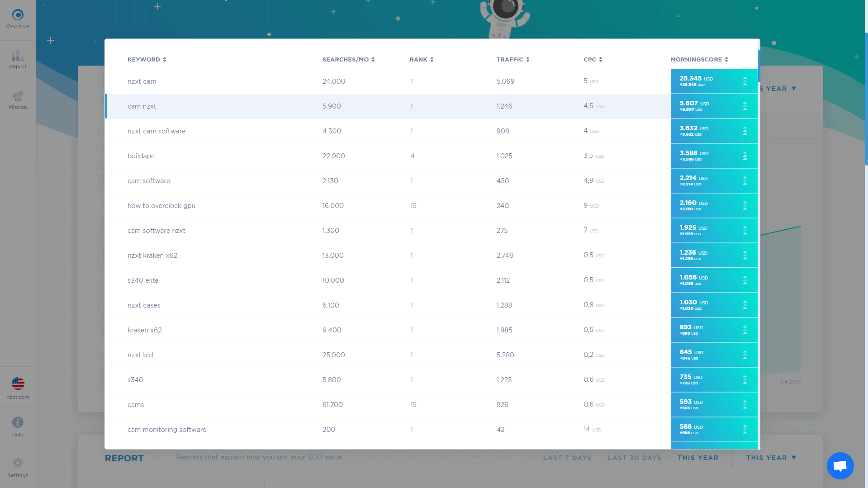Click up-arrows icon in cam monitoring software row
The width and height of the screenshot is (868, 488).
click(745, 430)
